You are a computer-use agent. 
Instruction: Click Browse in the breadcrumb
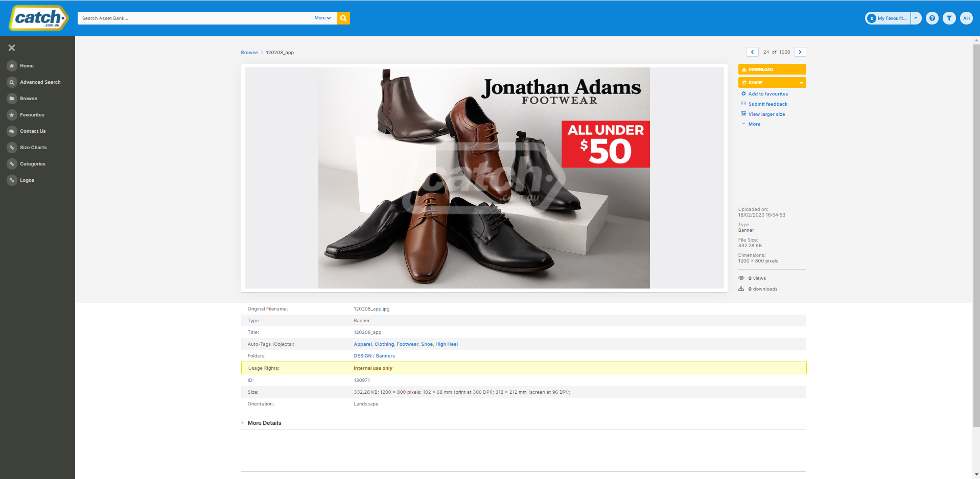point(249,53)
